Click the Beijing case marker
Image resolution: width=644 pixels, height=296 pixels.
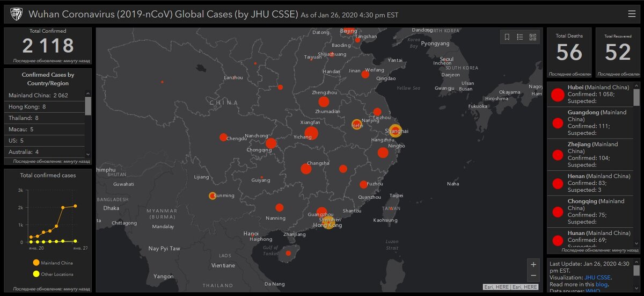[x=349, y=30]
